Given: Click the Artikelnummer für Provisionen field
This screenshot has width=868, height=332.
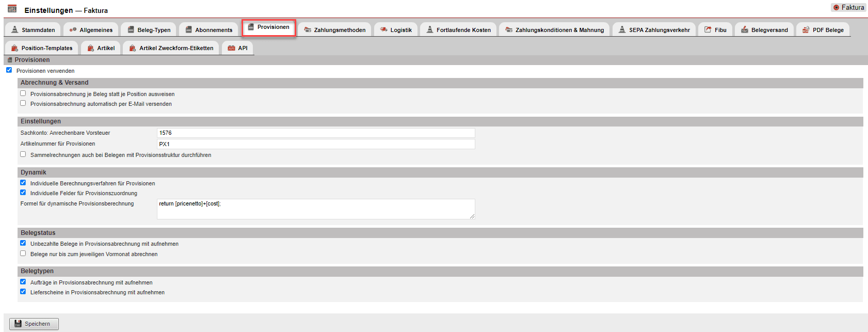Looking at the screenshot, I should click(x=315, y=144).
